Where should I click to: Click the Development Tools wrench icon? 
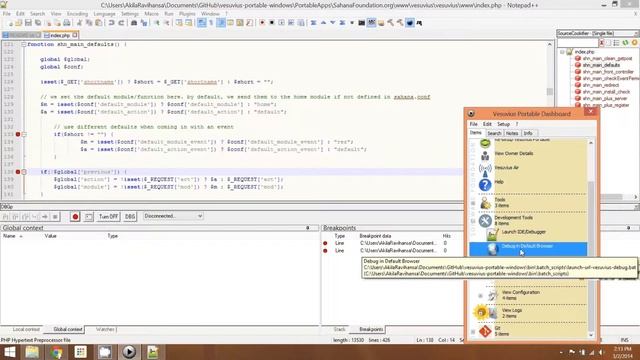485,220
